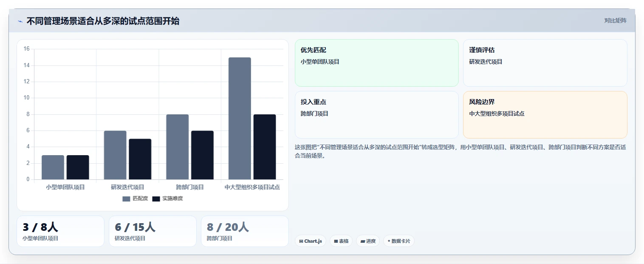The height and width of the screenshot is (264, 644).
Task: Click the description paragraph starting with 这张图把
Action: (460, 151)
